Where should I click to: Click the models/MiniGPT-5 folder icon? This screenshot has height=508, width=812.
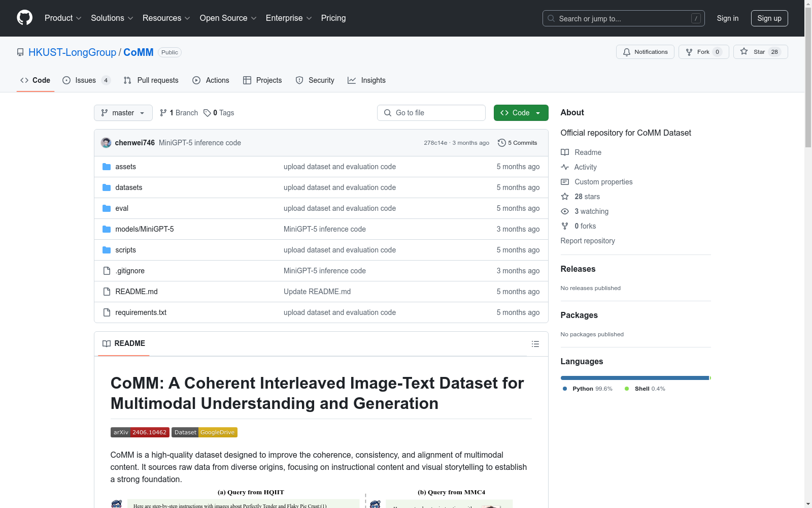[107, 229]
